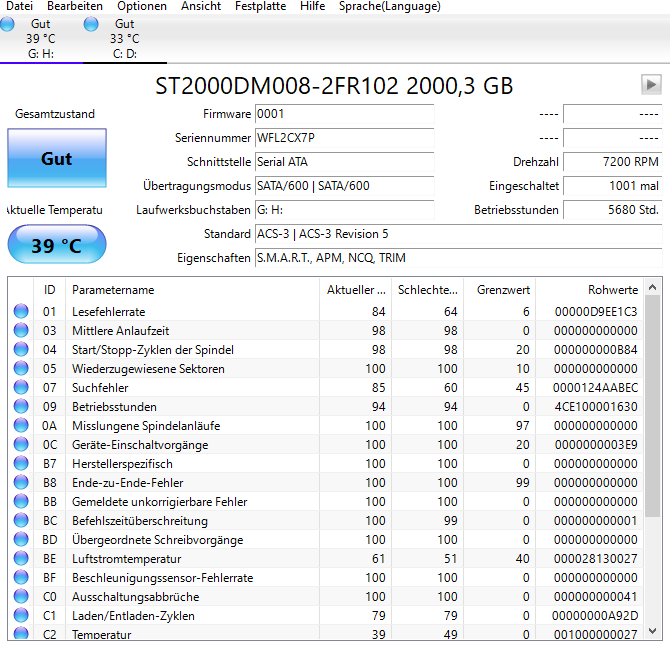Select raw value 000028130027
670x646 pixels.
click(x=595, y=558)
